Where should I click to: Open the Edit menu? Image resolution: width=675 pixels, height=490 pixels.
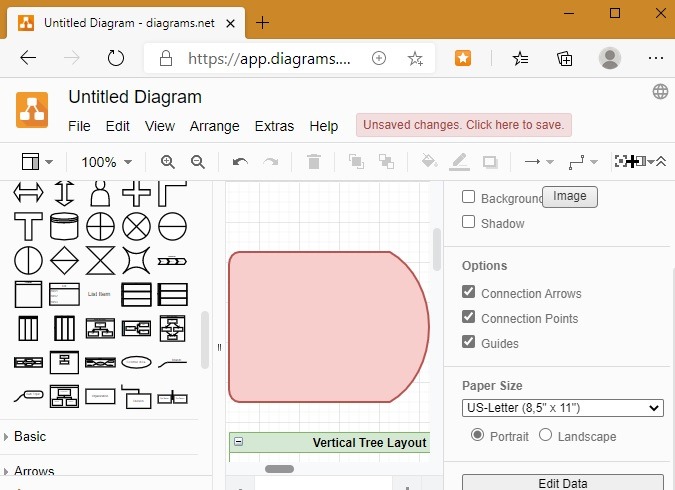(x=118, y=126)
